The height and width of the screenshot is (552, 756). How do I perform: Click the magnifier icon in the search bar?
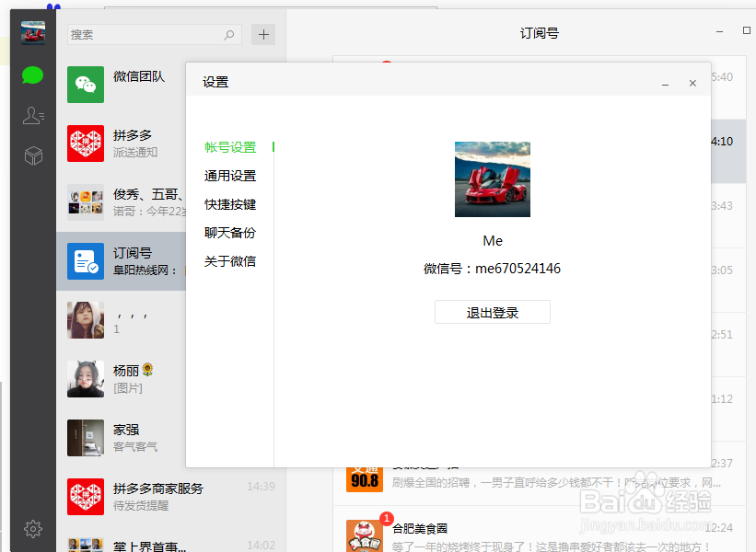[x=228, y=34]
